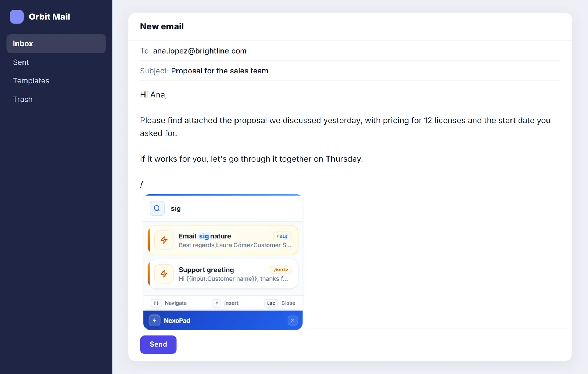The height and width of the screenshot is (374, 588).
Task: Click the 'Hi {{input:Customer name}}' preview text
Action: [233, 279]
